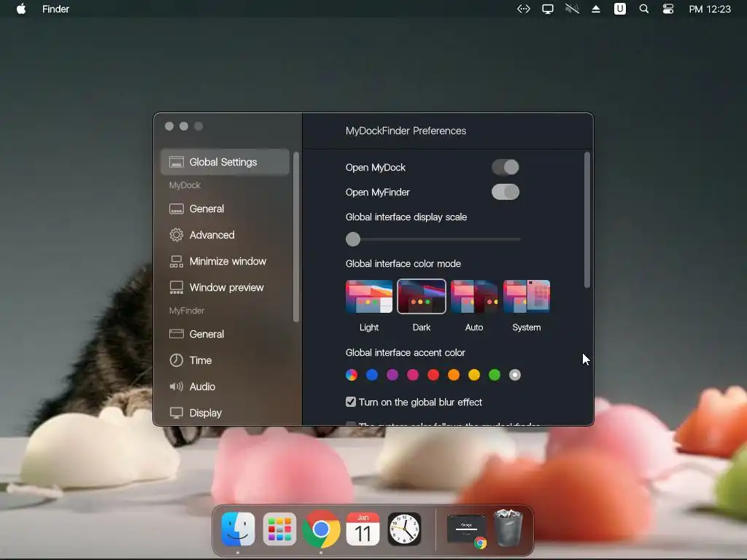Viewport: 747px width, 560px height.
Task: Select the graphite accent color
Action: pos(515,375)
